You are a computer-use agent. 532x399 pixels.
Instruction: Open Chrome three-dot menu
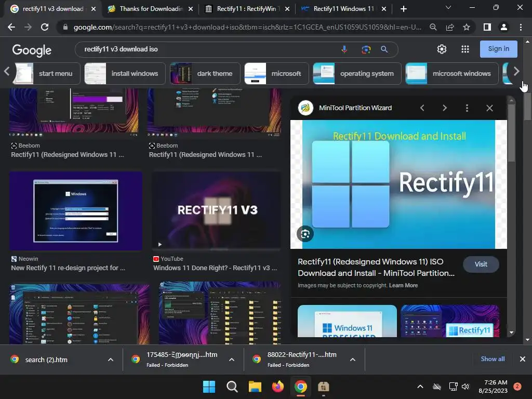521,27
